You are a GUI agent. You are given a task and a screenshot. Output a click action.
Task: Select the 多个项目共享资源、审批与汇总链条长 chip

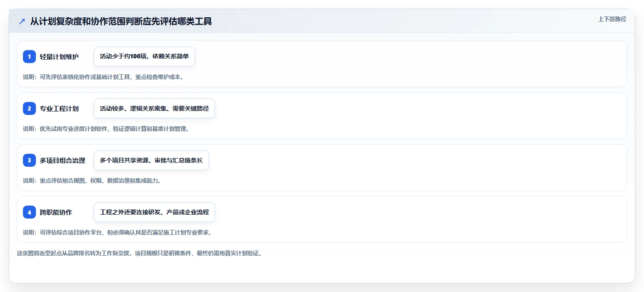click(x=151, y=160)
